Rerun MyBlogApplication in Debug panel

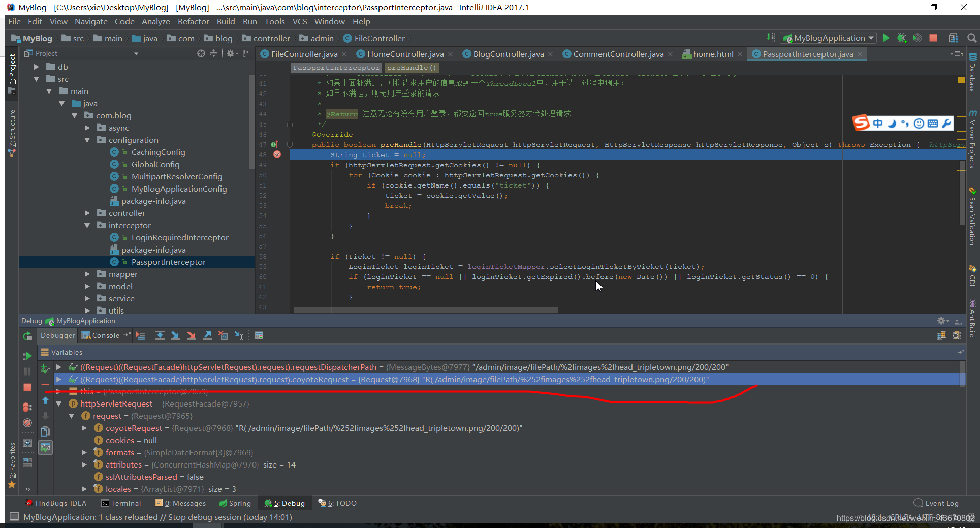(27, 336)
